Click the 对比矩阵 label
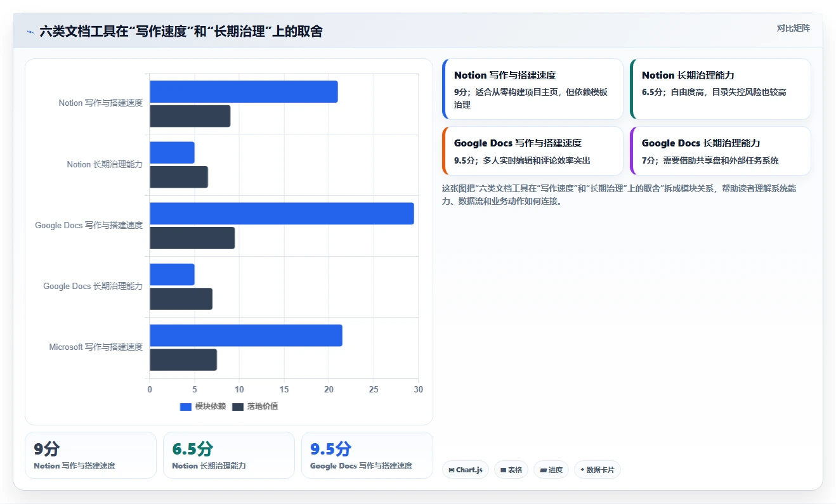Screen dimensions: 836x504 tap(793, 28)
